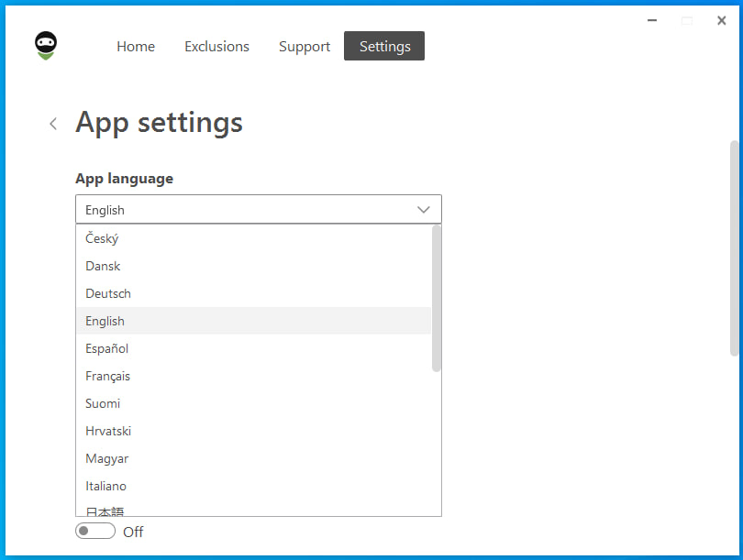
Task: Close the application window
Action: click(721, 20)
